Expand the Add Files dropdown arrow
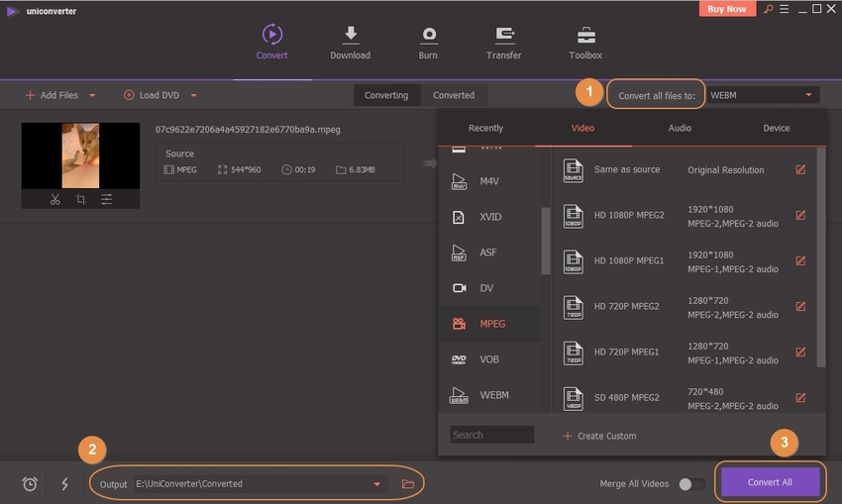This screenshot has width=842, height=504. pos(92,96)
